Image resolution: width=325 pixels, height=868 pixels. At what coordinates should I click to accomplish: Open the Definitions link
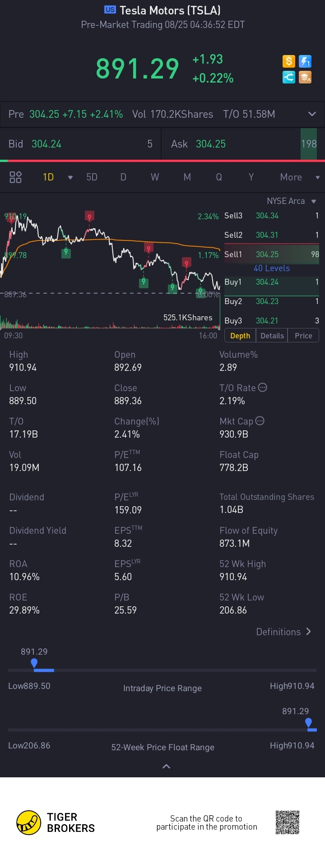pyautogui.click(x=283, y=632)
